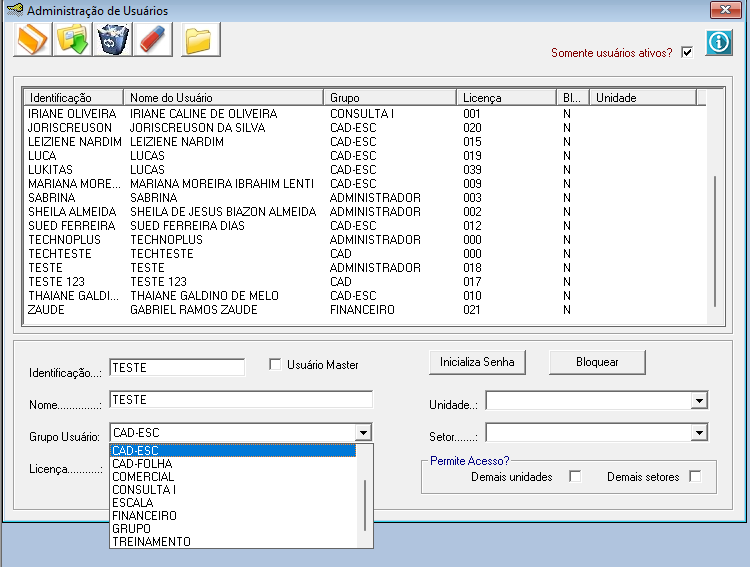This screenshot has height=567, width=750.
Task: Click the user list vertical scrollbar
Action: click(x=715, y=242)
